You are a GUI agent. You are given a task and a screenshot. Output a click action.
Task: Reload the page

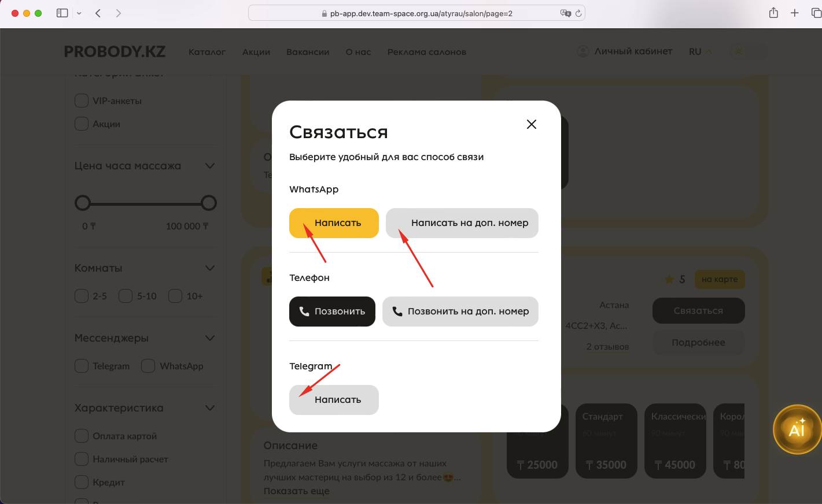coord(578,13)
